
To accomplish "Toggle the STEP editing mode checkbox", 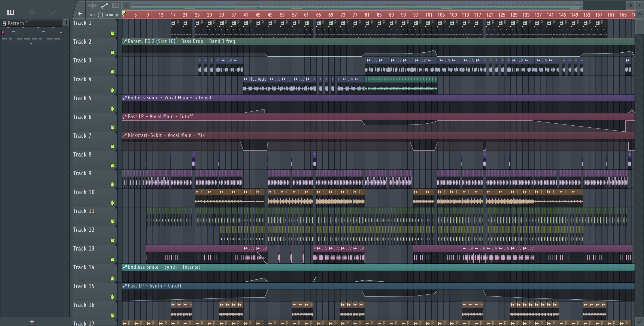I will 100,15.
